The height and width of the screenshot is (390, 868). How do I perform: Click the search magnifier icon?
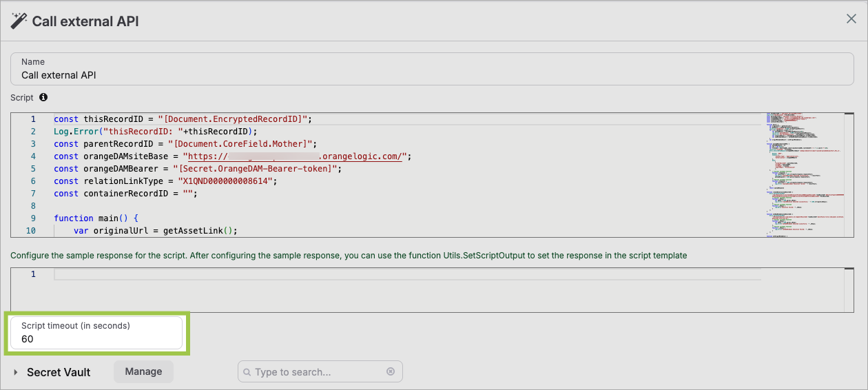pos(247,372)
